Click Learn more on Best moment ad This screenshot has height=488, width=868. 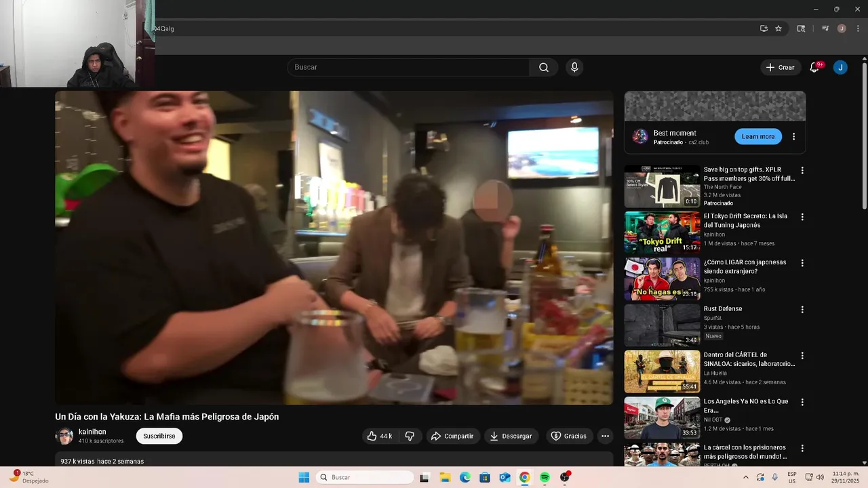point(758,136)
